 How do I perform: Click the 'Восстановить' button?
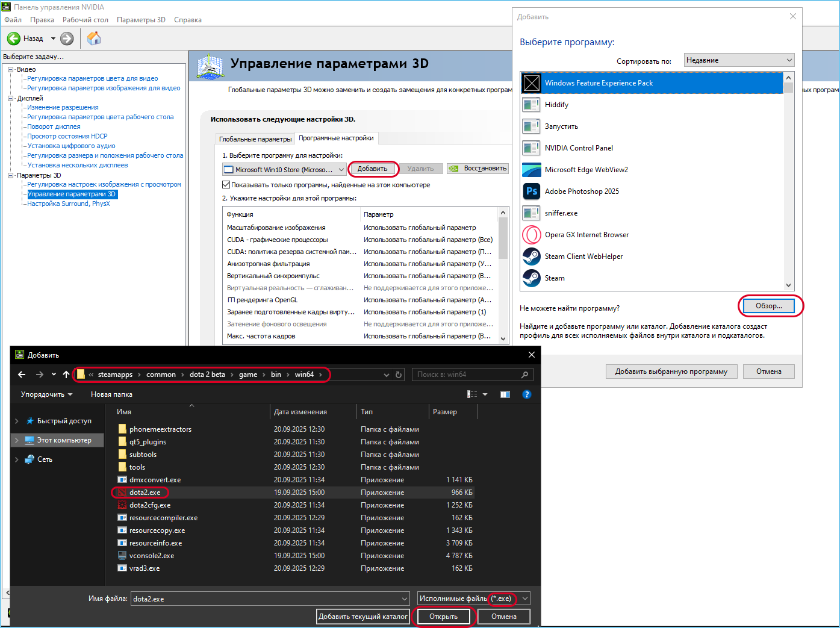(x=478, y=169)
